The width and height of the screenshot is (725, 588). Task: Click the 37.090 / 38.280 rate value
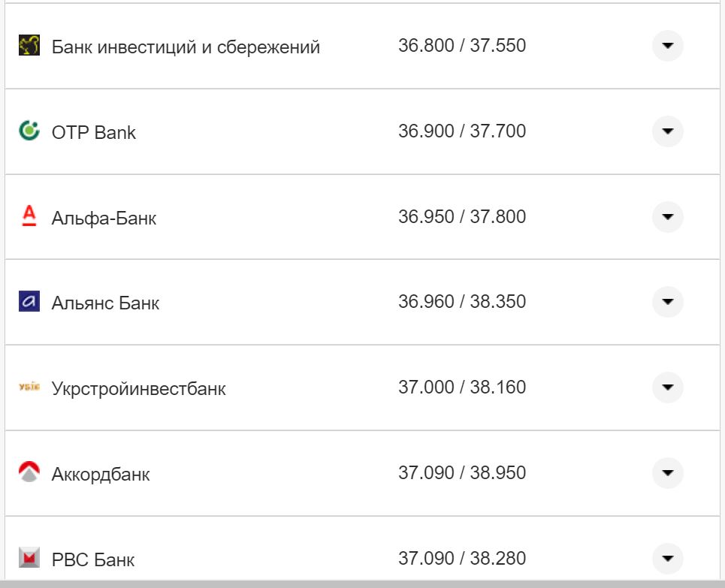point(461,559)
